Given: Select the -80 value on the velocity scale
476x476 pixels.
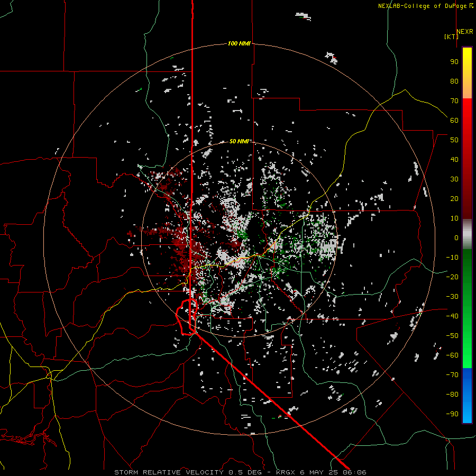Looking at the screenshot, I should point(452,395).
